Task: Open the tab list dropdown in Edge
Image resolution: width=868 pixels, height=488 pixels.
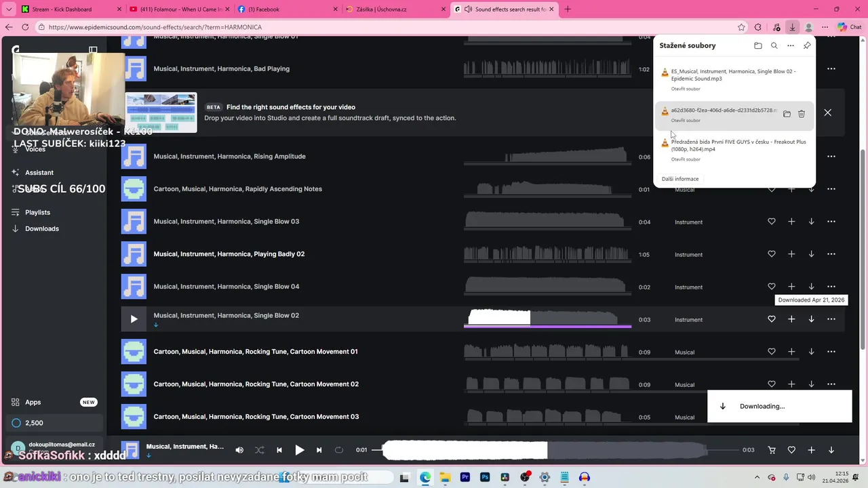Action: pos(9,9)
